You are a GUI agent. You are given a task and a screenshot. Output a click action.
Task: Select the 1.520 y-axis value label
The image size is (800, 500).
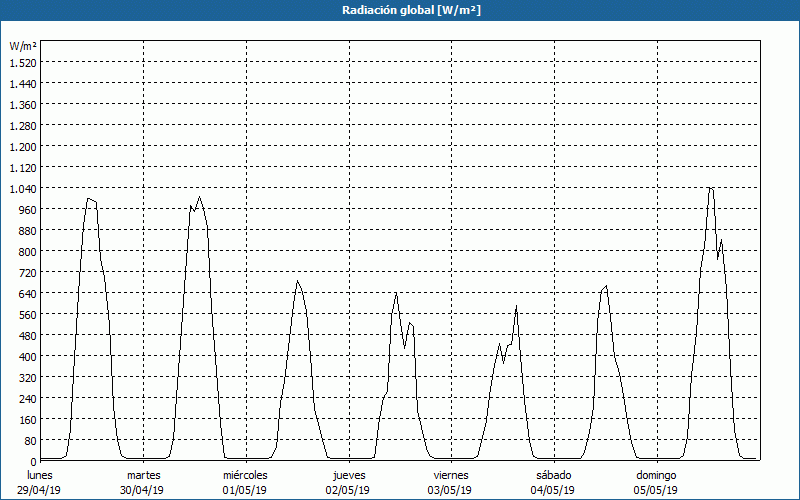(22, 62)
